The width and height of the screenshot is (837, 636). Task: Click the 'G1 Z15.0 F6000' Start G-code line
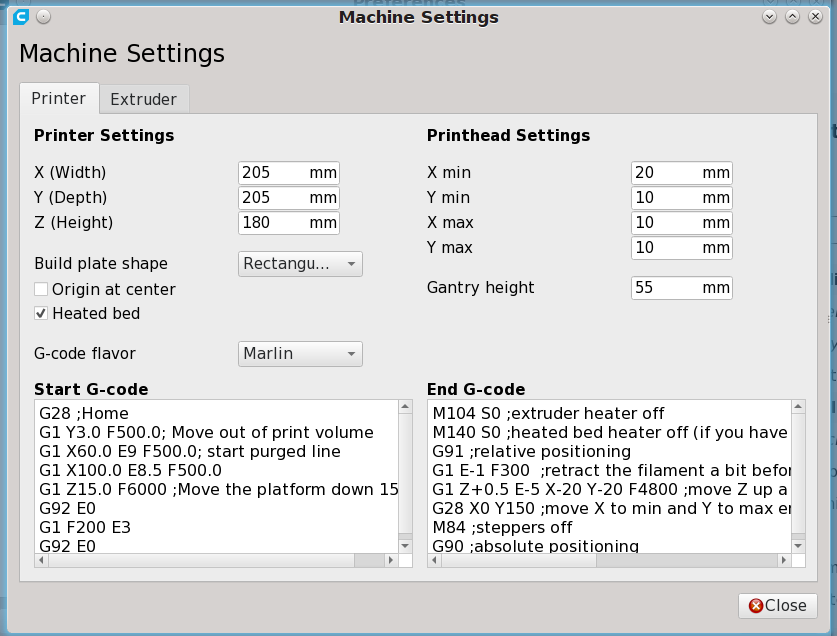[218, 490]
